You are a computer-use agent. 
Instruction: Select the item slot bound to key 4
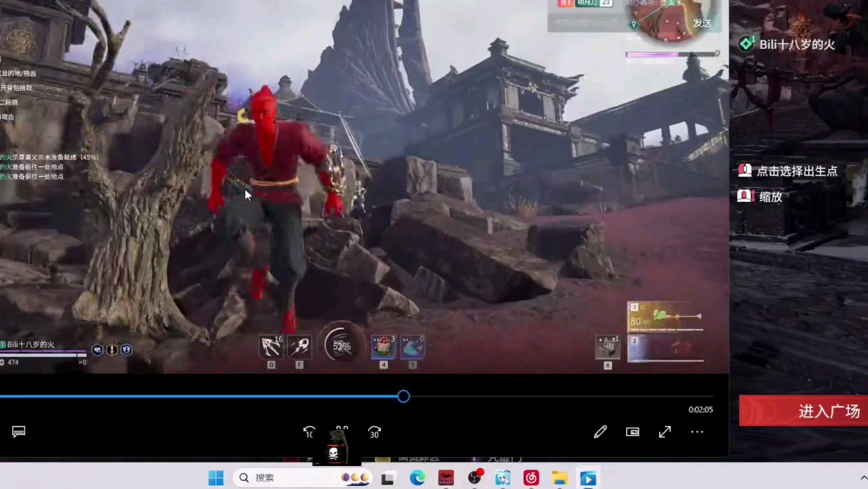[x=383, y=347]
